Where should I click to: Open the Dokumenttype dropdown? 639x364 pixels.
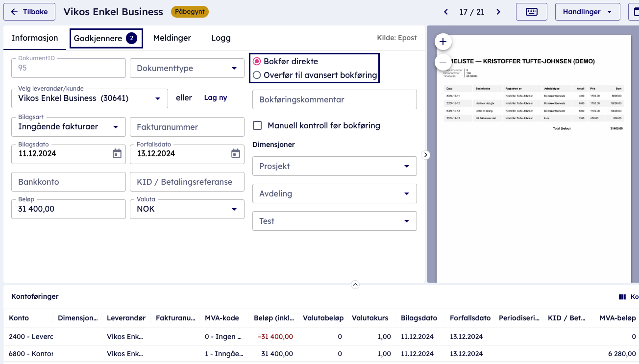click(x=187, y=69)
